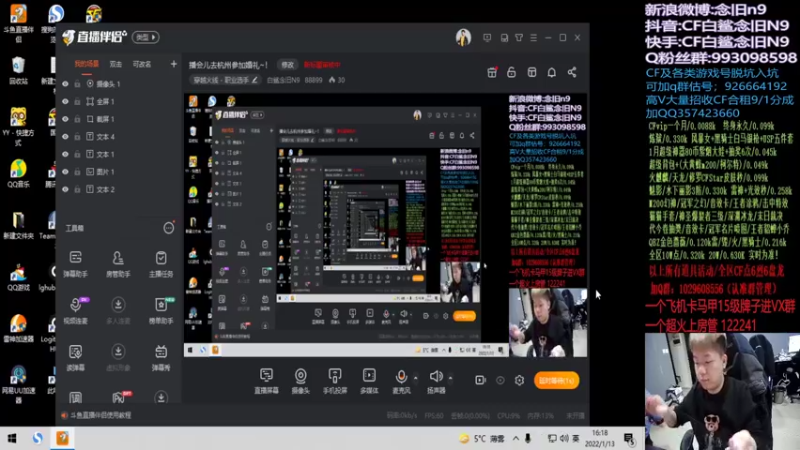800x450 pixels.
Task: Add 直播屏幕 screen capture source
Action: tap(266, 381)
